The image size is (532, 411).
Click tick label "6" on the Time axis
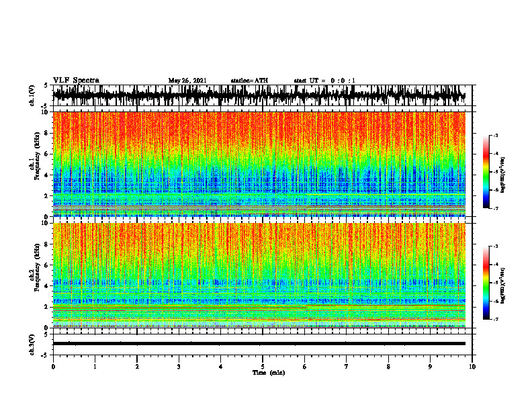(305, 367)
